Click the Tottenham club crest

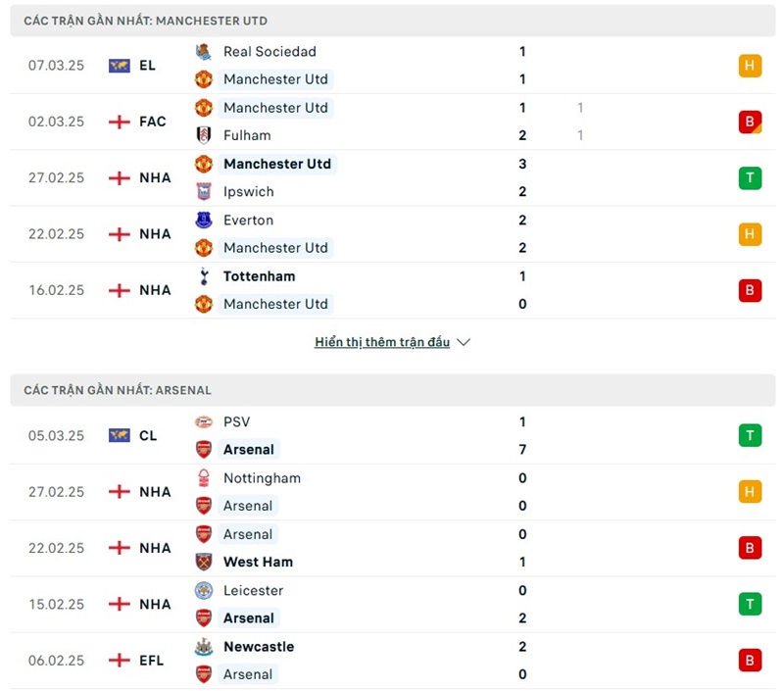(x=203, y=276)
